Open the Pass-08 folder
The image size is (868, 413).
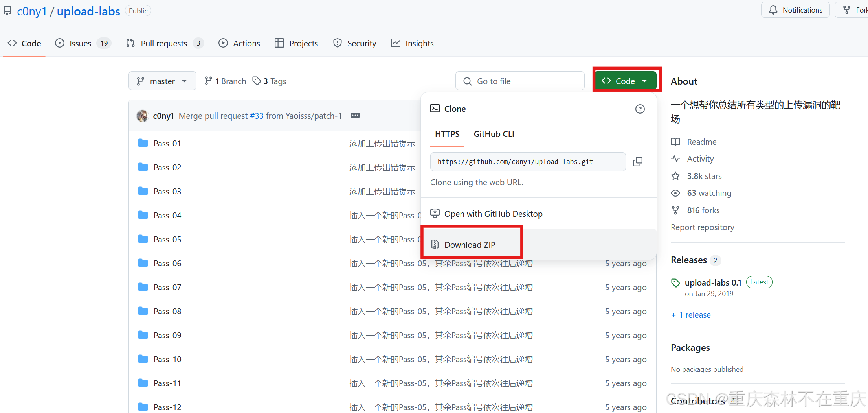(167, 312)
